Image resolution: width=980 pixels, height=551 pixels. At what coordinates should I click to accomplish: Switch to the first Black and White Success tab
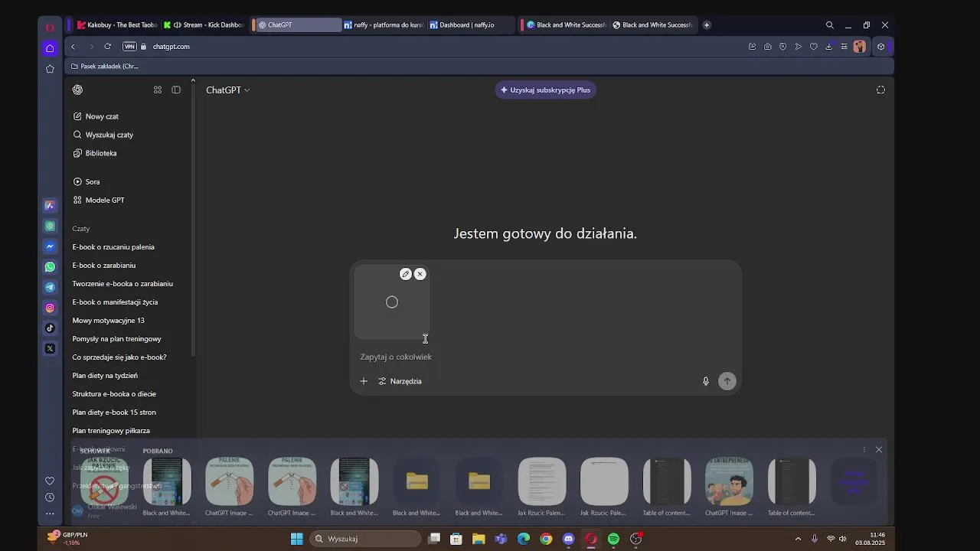pos(566,25)
